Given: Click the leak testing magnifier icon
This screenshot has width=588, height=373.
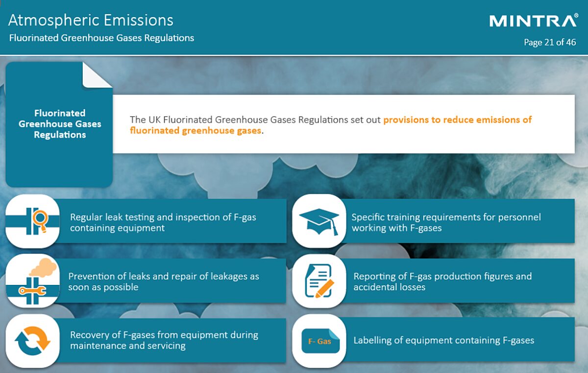Looking at the screenshot, I should (32, 221).
